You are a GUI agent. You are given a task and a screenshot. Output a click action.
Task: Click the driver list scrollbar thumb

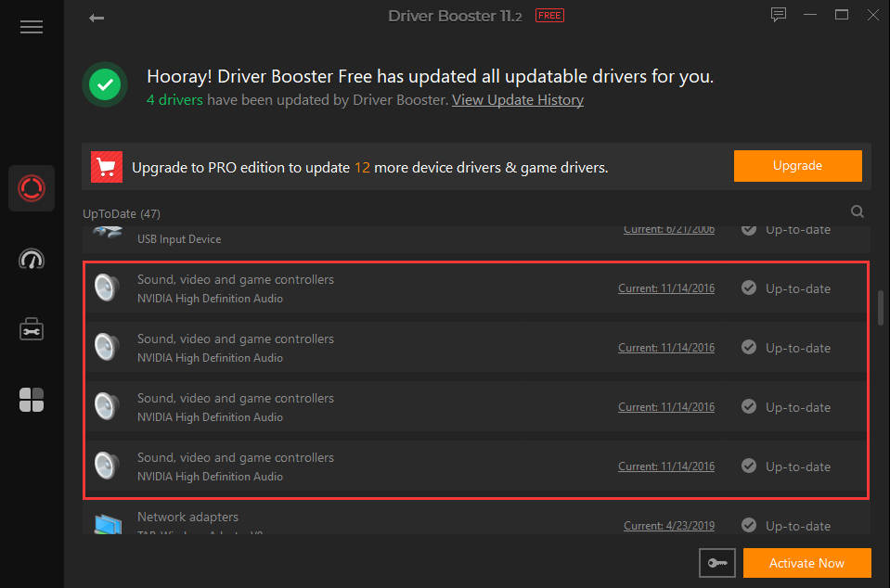pyautogui.click(x=881, y=308)
